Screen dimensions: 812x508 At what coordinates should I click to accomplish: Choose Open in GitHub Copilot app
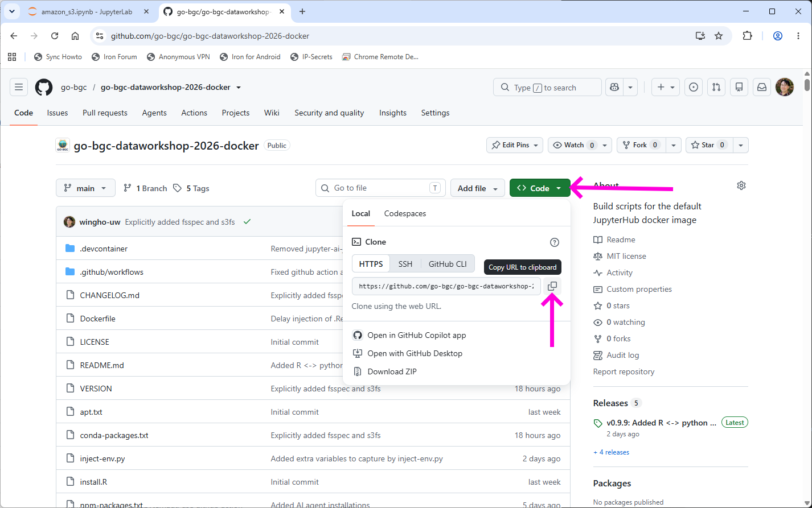[x=416, y=335]
